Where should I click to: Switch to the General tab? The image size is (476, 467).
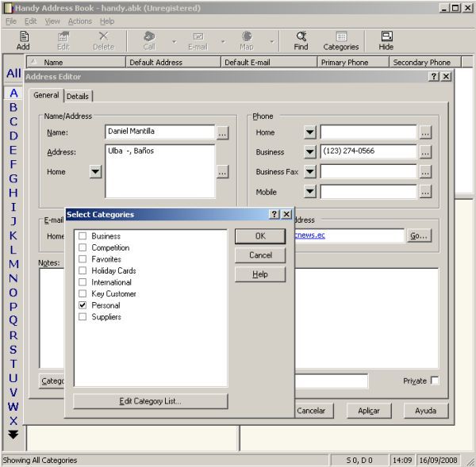coord(46,95)
